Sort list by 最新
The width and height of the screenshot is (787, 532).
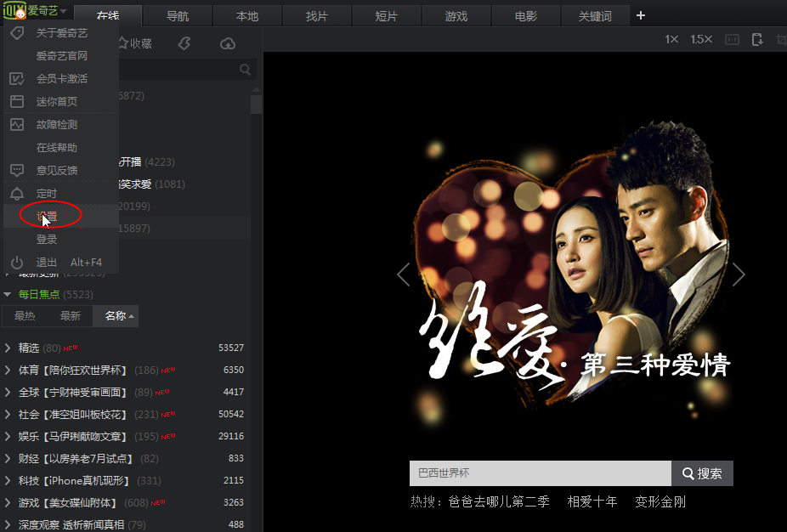pos(71,316)
